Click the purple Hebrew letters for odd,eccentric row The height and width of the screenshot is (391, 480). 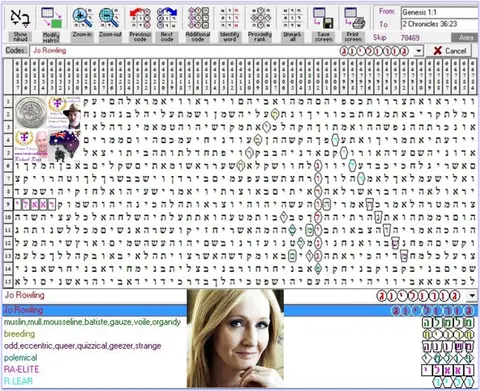tap(448, 346)
